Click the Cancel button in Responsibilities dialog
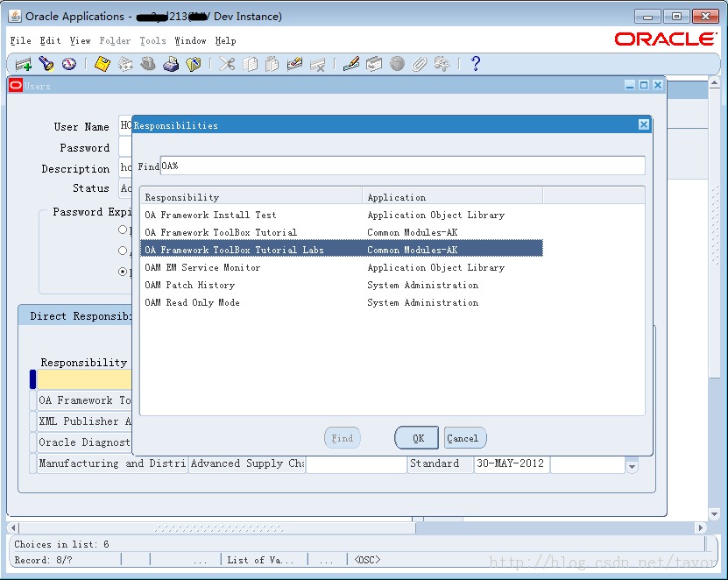The image size is (728, 580). click(465, 438)
